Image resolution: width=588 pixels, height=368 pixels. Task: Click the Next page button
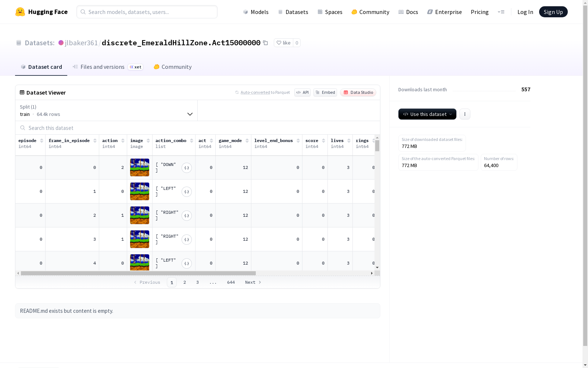click(x=253, y=282)
